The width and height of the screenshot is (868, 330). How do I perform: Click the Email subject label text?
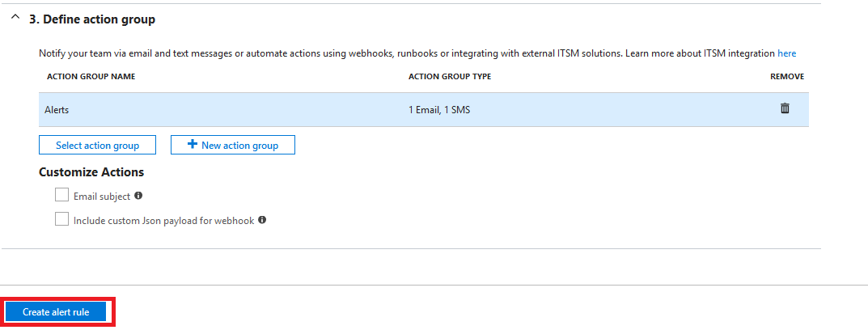[102, 196]
